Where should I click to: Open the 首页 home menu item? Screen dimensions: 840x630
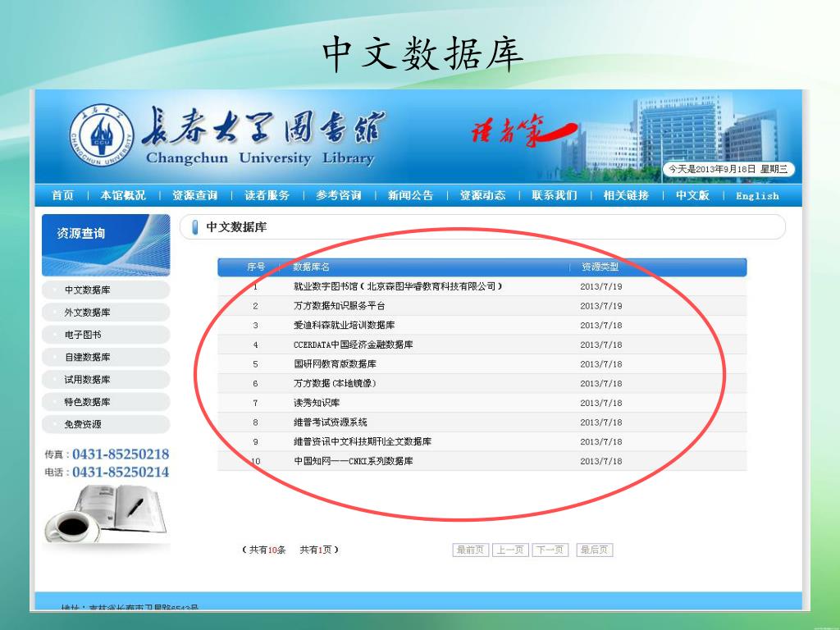[x=62, y=195]
